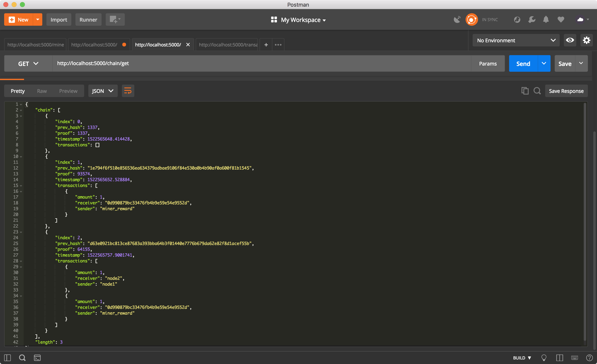Select the Preview view tab
This screenshot has height=364, width=597.
[x=68, y=91]
